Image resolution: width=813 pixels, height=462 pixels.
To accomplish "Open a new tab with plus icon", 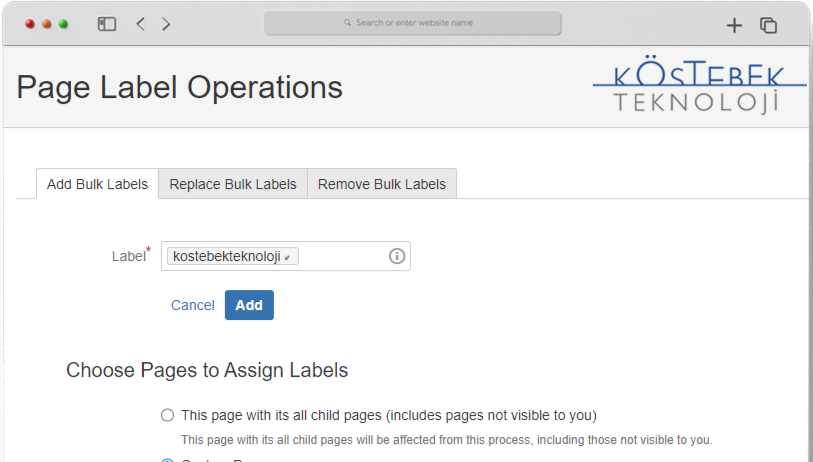I will 734,25.
